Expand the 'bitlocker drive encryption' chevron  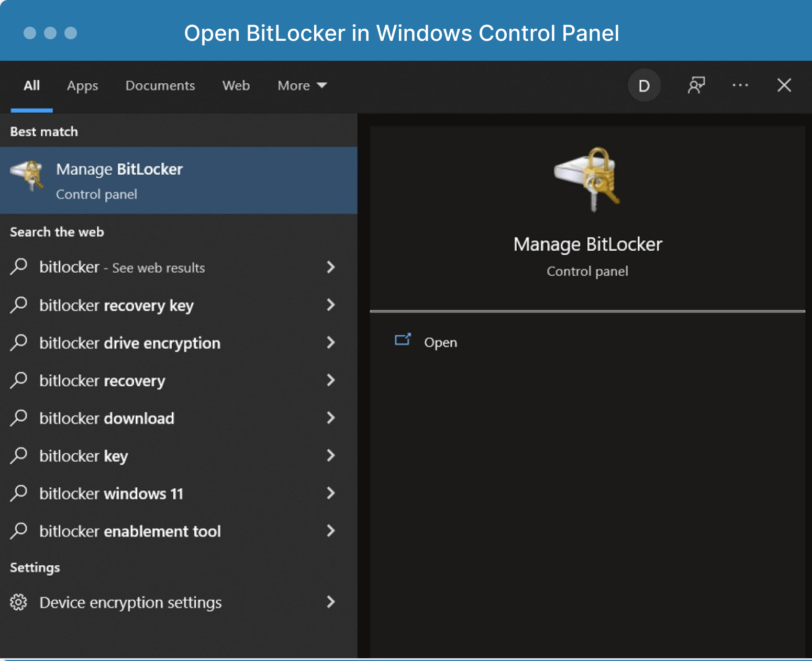330,342
